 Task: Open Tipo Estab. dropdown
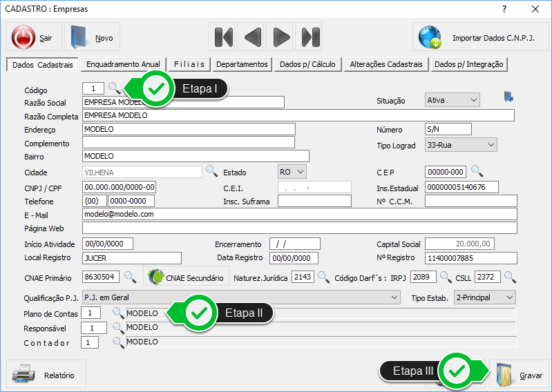pyautogui.click(x=485, y=297)
